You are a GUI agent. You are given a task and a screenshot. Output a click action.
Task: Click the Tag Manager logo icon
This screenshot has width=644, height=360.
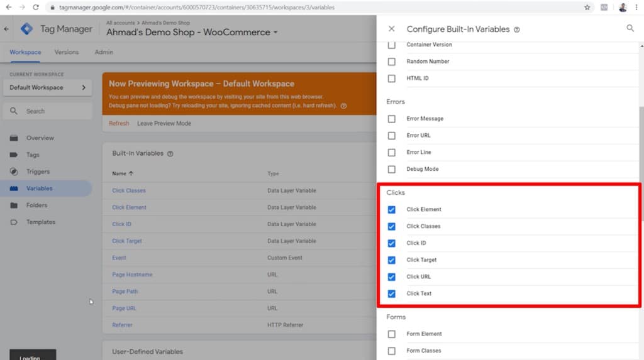coord(26,29)
